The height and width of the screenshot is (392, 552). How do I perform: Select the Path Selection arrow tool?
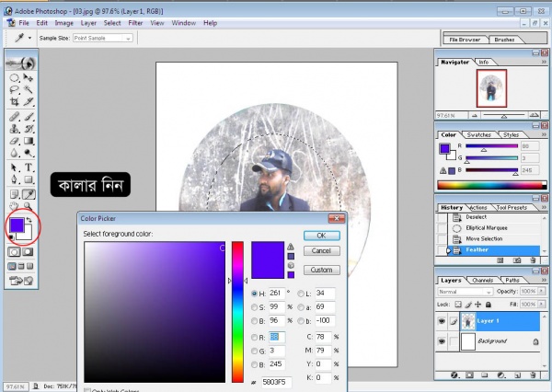[x=14, y=167]
